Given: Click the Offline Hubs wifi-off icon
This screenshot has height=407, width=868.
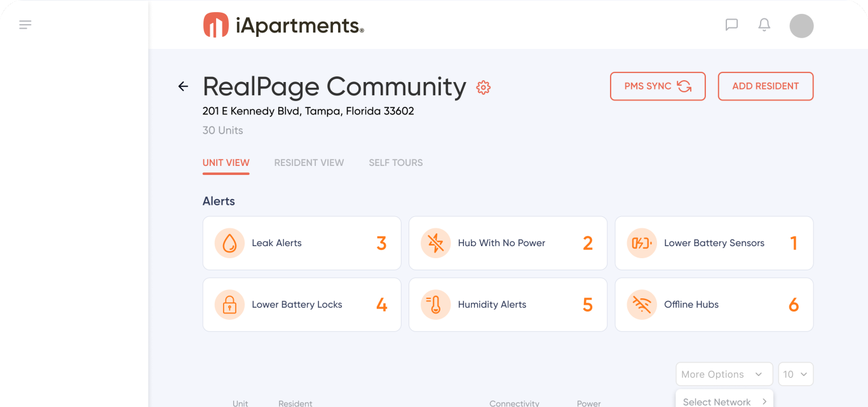Looking at the screenshot, I should pos(642,305).
